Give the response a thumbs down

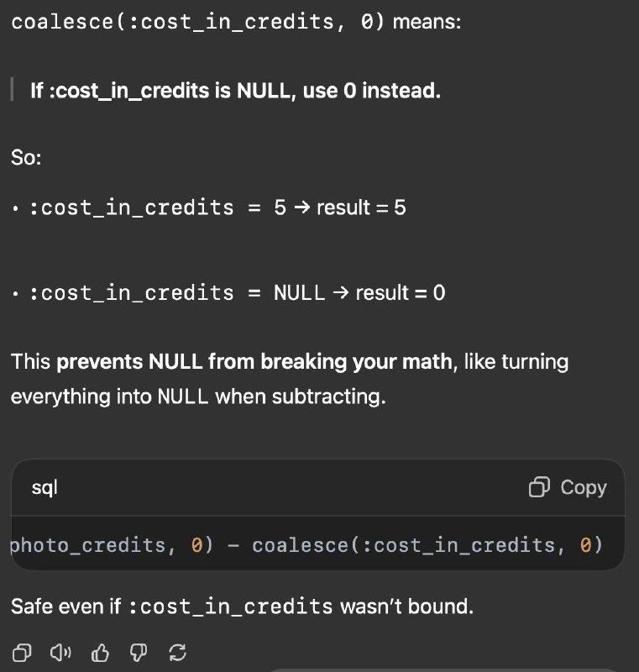click(139, 653)
